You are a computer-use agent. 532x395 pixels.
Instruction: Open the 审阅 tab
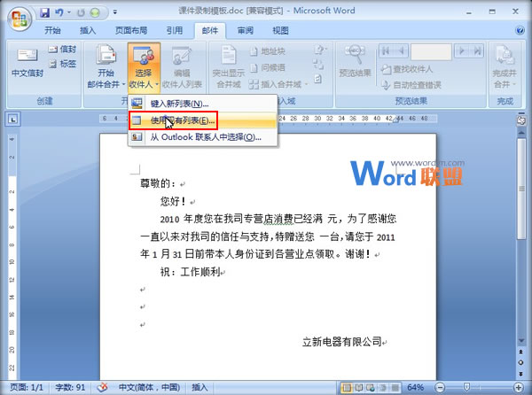coord(245,30)
